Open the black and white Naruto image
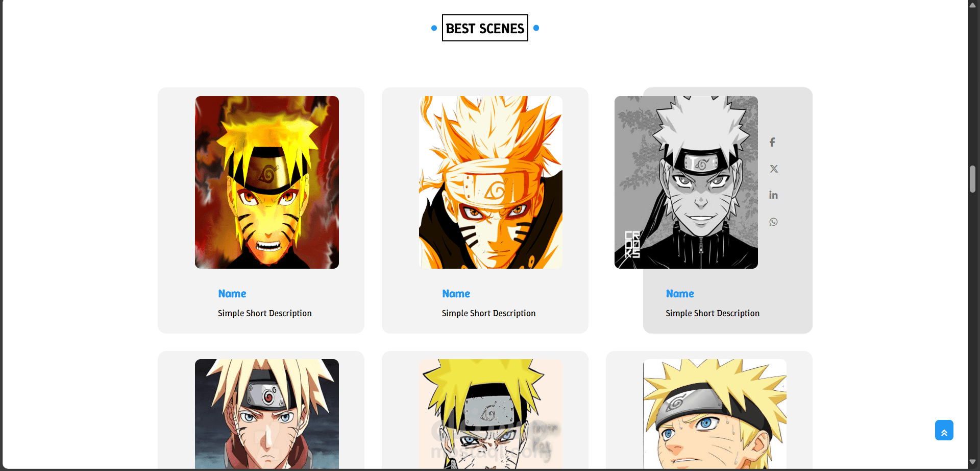Image resolution: width=980 pixels, height=471 pixels. click(x=686, y=182)
